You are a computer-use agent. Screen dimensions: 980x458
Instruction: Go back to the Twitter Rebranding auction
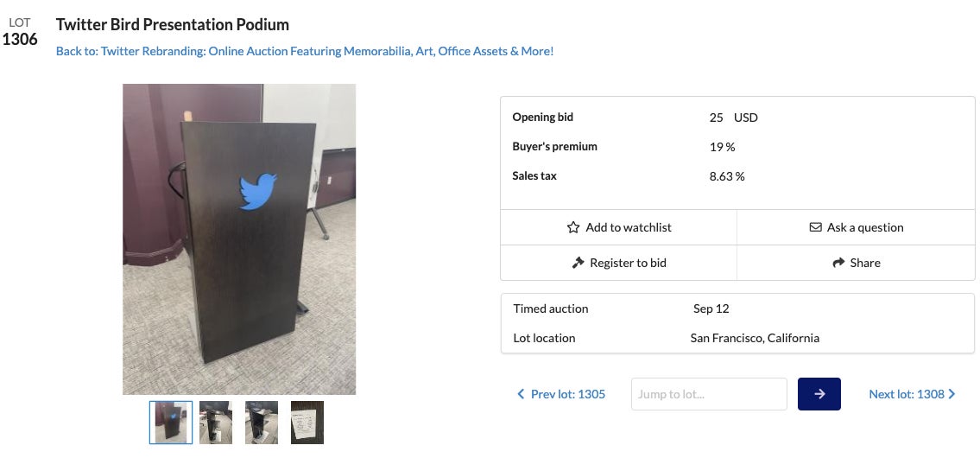click(x=305, y=52)
